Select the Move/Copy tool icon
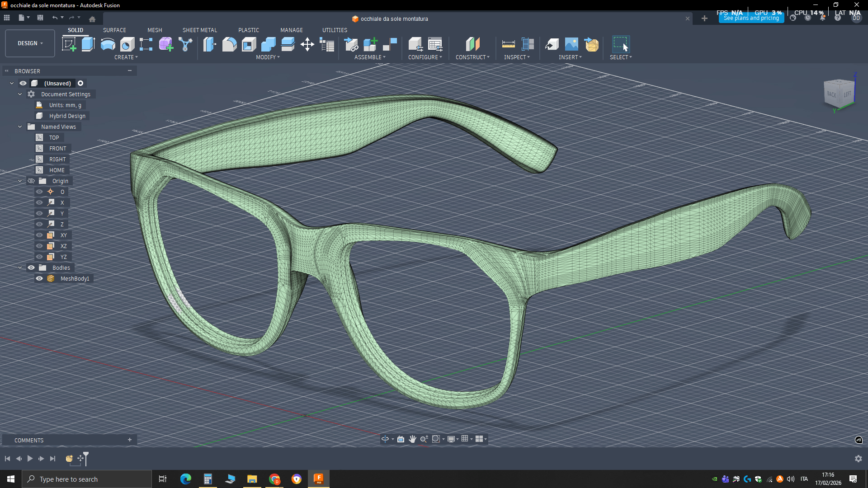868x488 pixels. click(307, 44)
